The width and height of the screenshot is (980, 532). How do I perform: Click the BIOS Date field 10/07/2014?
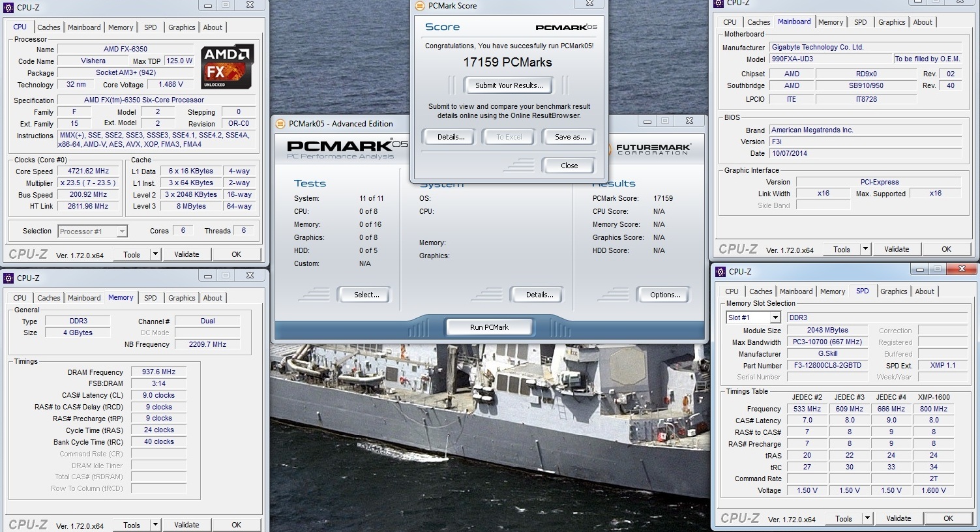tap(865, 153)
